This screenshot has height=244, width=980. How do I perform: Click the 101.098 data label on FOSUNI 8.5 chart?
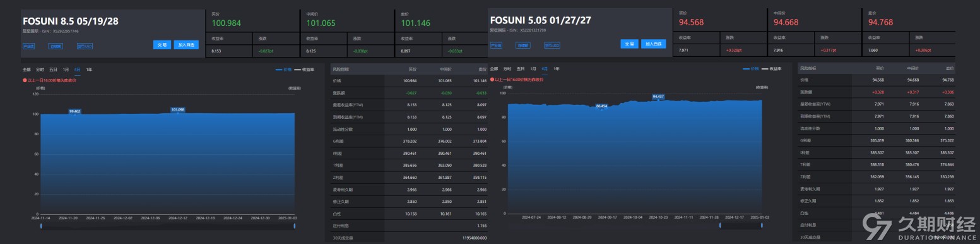[x=177, y=109]
